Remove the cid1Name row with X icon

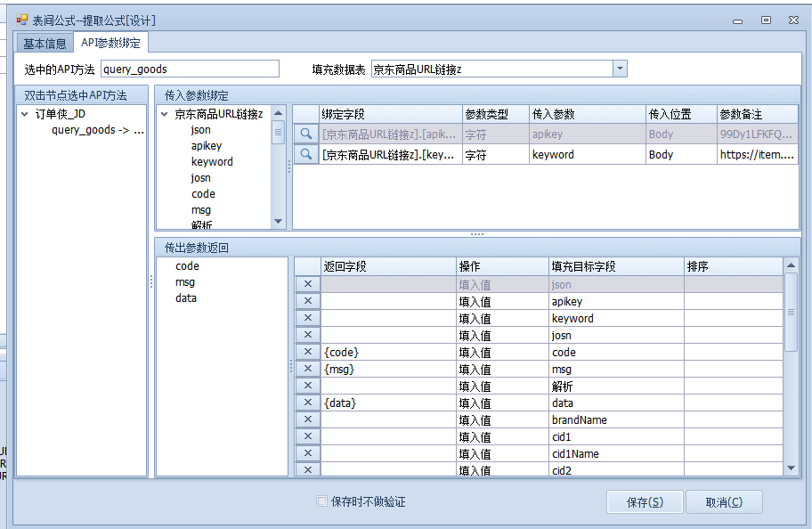click(307, 454)
